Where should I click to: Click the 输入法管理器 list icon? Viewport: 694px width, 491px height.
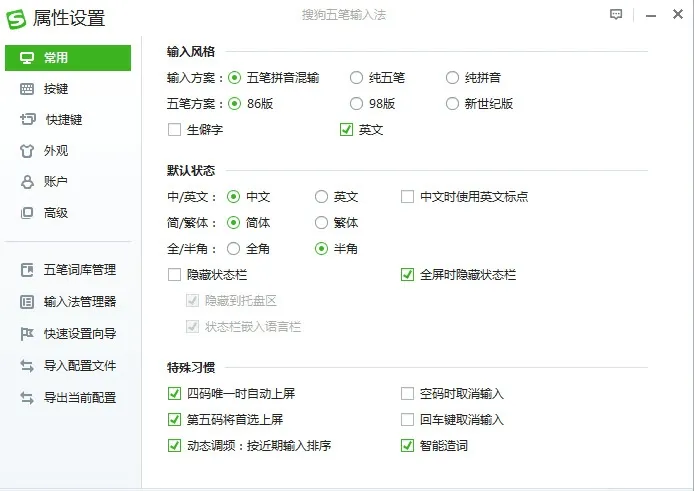27,302
